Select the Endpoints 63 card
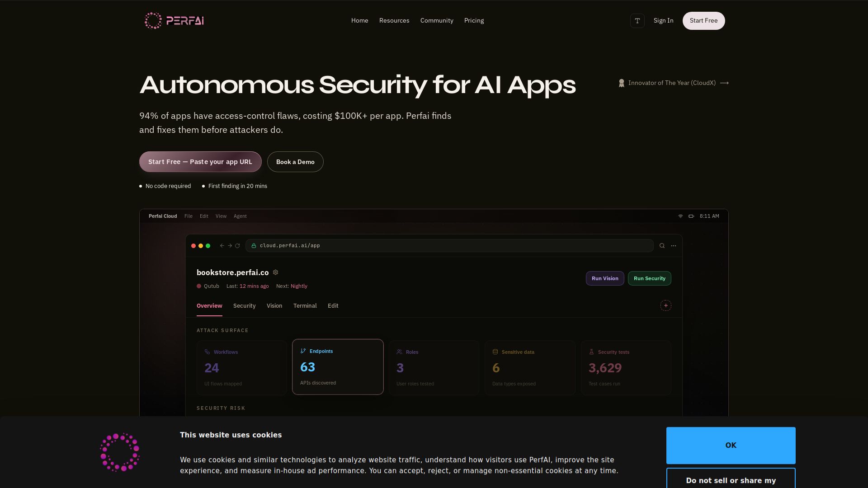The width and height of the screenshot is (868, 488). pos(338,367)
